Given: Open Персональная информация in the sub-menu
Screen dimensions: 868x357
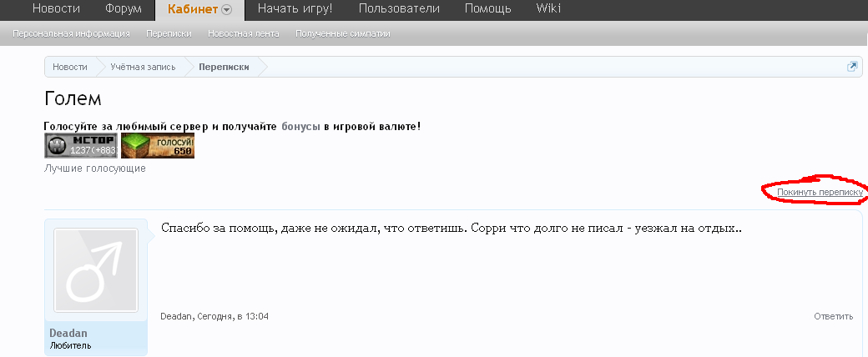Looking at the screenshot, I should tap(71, 34).
